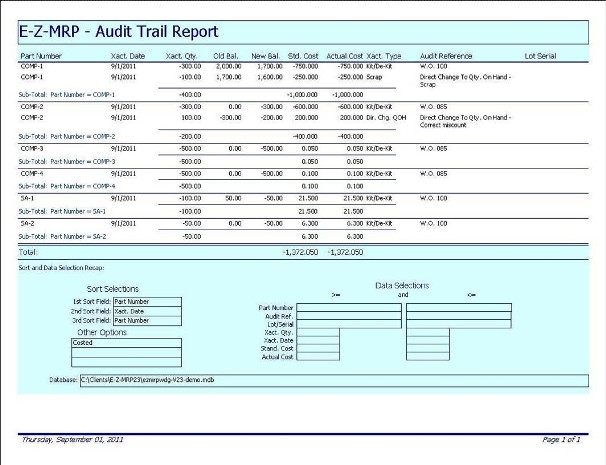Click the Lot/Serial >= selection box
Image resolution: width=606 pixels, height=465 pixels.
click(349, 324)
